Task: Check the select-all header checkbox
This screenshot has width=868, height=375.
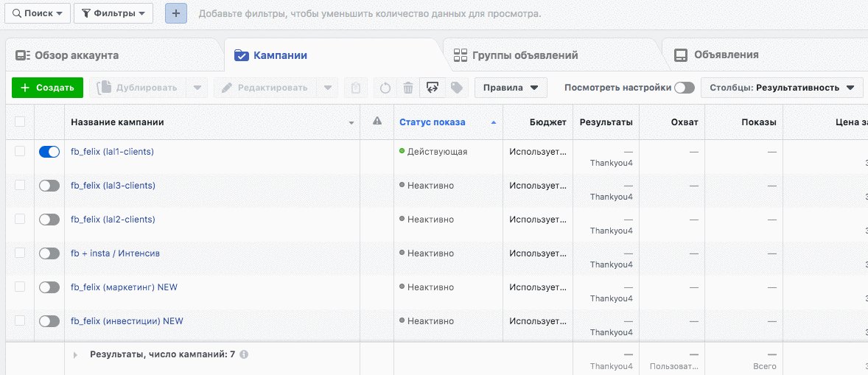Action: pos(20,122)
